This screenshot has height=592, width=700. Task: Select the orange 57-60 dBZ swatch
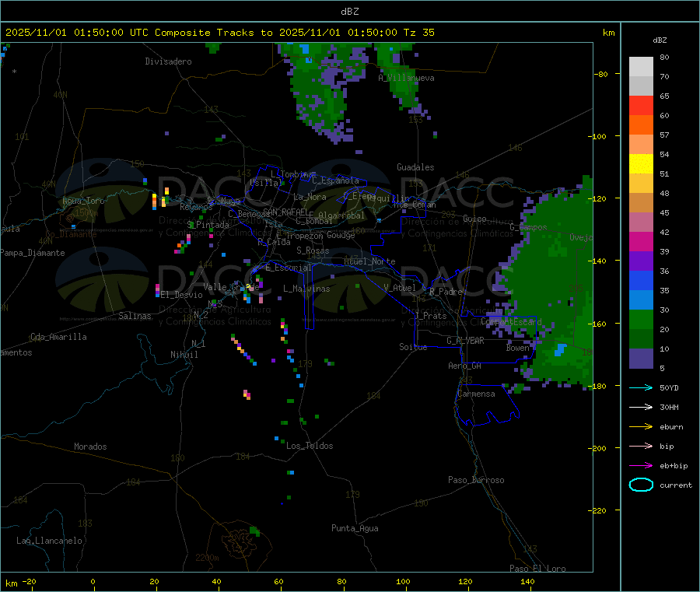pyautogui.click(x=641, y=125)
